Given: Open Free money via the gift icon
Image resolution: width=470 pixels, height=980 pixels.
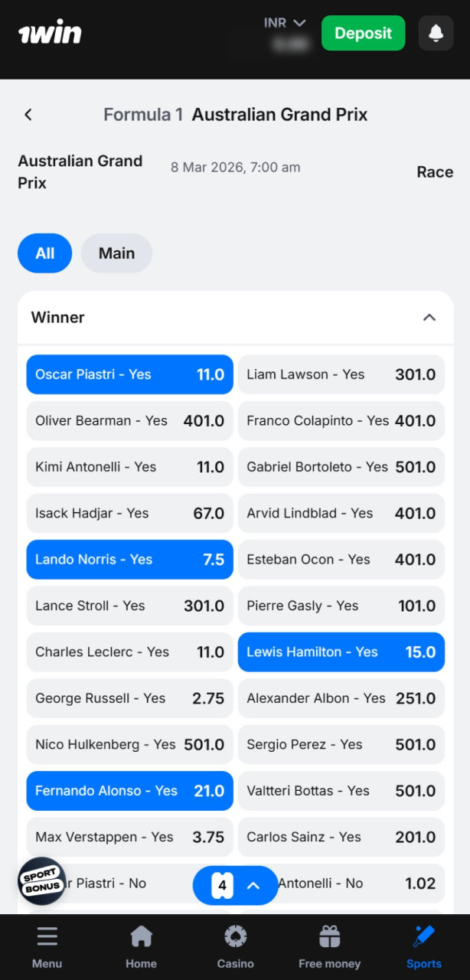Looking at the screenshot, I should tap(329, 946).
